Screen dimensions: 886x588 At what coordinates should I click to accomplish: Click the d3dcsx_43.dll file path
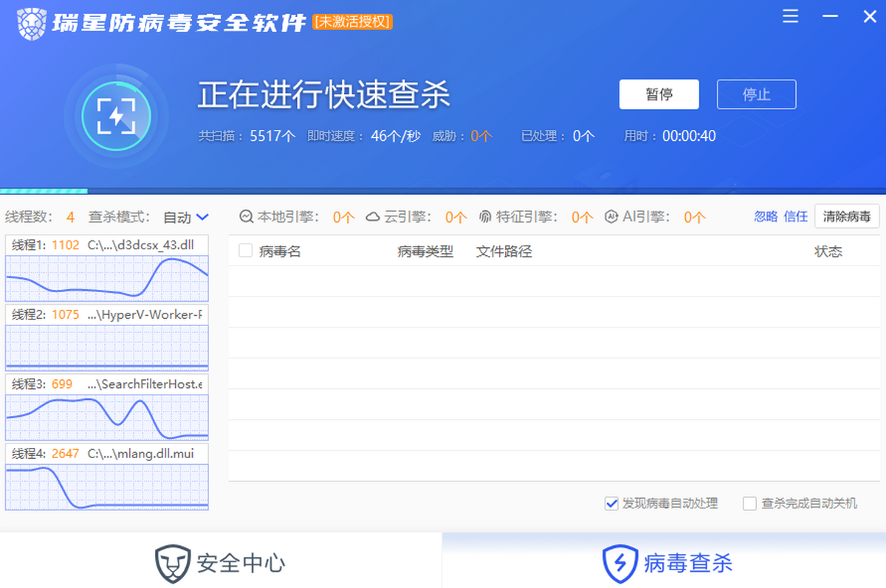(x=141, y=245)
